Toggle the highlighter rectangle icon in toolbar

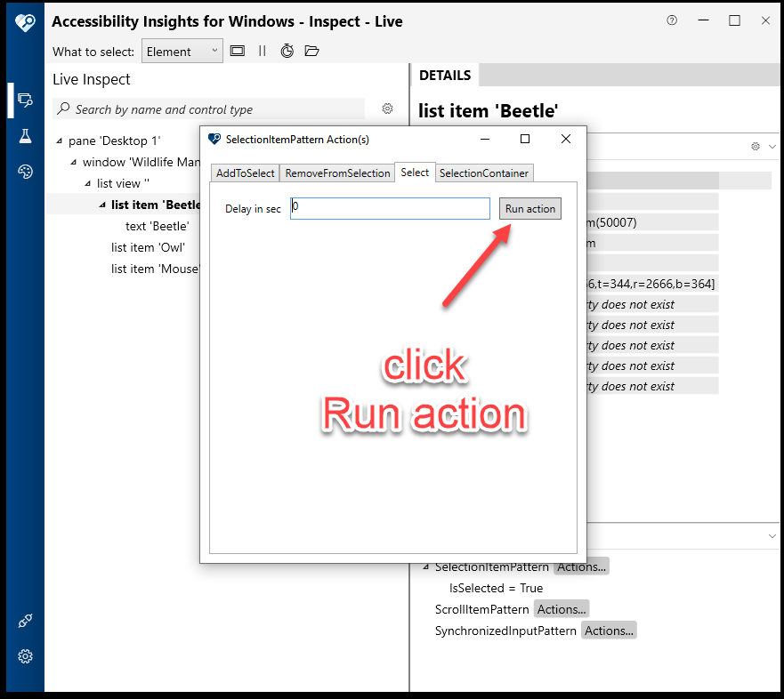[238, 52]
